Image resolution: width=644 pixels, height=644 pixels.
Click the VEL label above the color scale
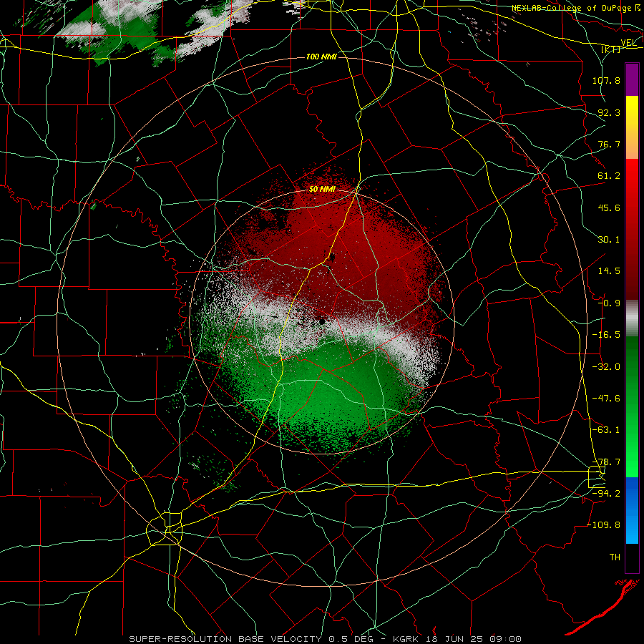pyautogui.click(x=628, y=43)
